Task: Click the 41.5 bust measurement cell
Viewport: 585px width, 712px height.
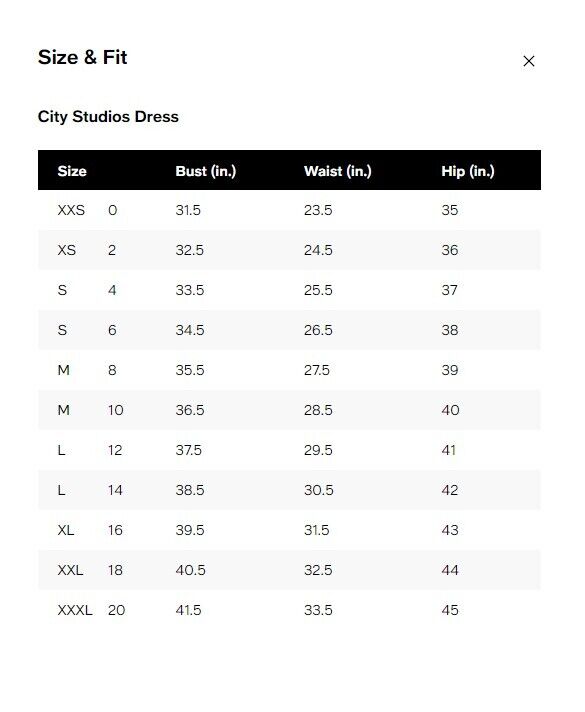Action: [188, 610]
